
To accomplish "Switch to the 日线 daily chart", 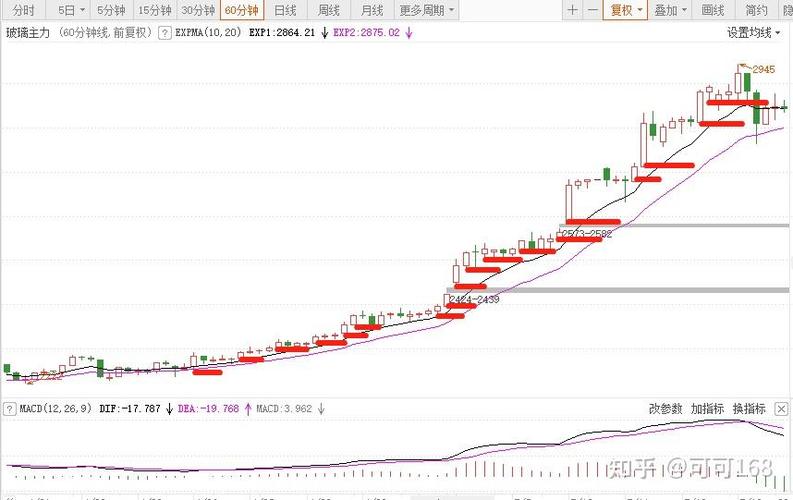I will click(x=285, y=10).
